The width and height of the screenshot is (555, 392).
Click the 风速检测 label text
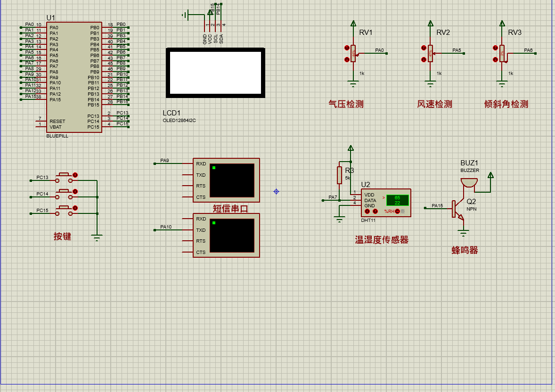435,104
